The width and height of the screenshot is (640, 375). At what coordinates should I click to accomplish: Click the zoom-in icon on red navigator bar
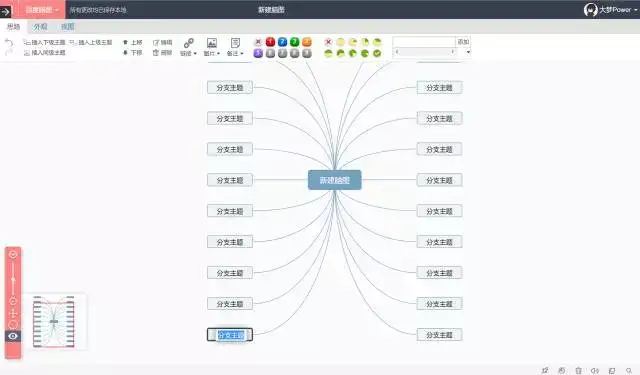[13, 255]
